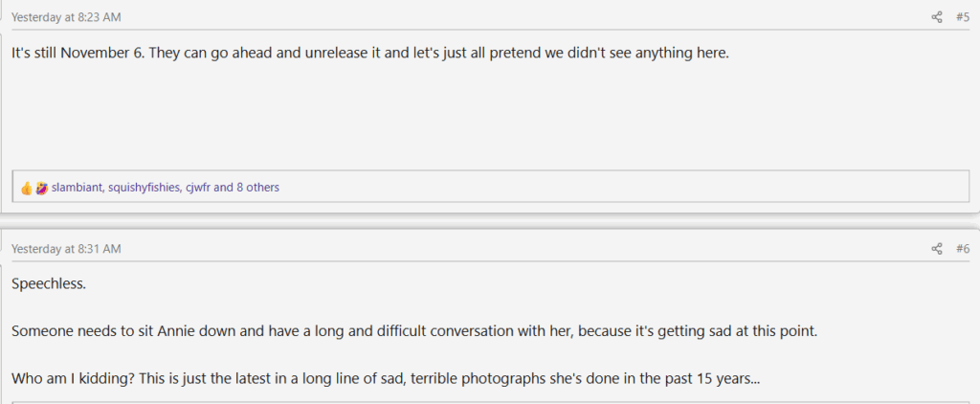Click the word "Speechless." in post #6

[48, 284]
